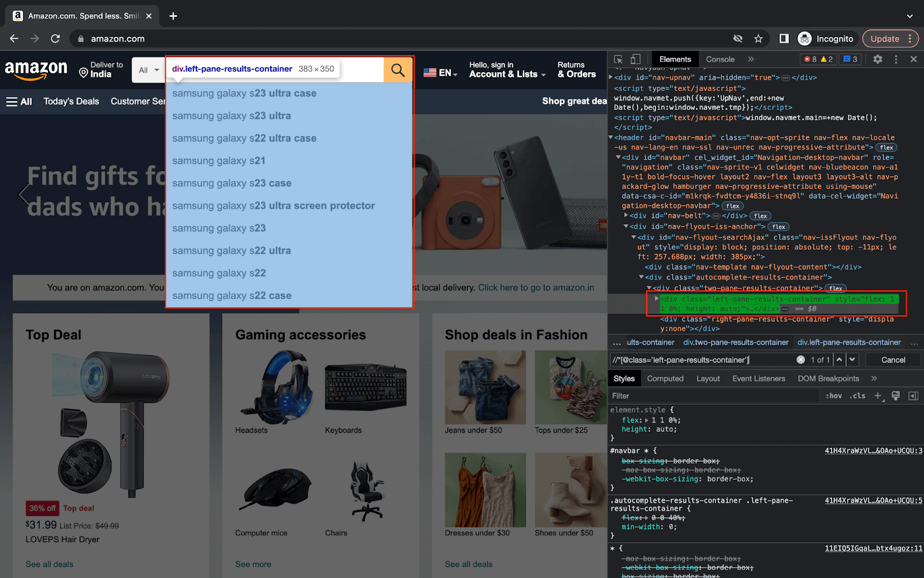
Task: Cancel the DOM search
Action: coord(893,360)
